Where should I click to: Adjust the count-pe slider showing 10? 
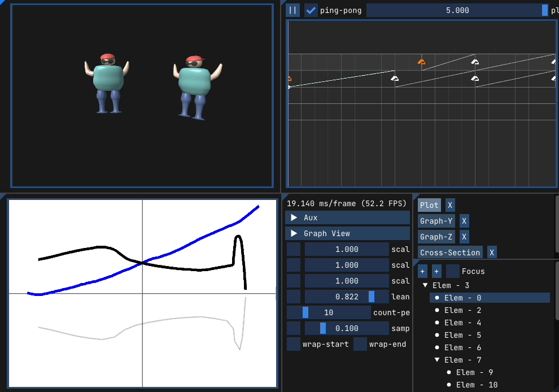329,312
